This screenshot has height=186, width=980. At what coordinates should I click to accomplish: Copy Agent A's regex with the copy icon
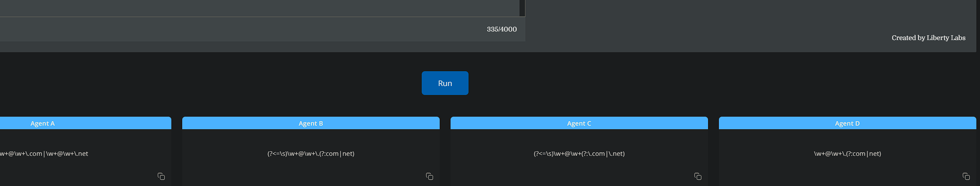[161, 176]
